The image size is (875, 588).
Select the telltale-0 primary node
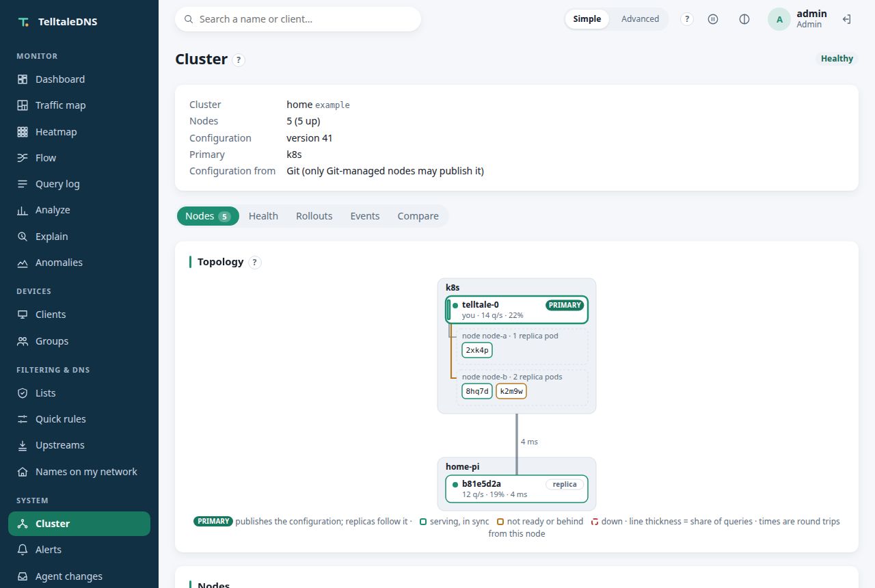tap(517, 310)
